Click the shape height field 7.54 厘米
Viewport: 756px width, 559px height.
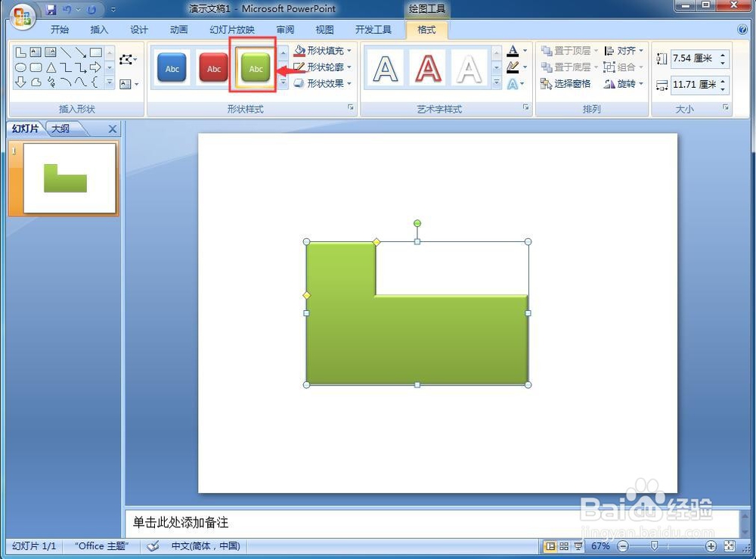coord(695,58)
